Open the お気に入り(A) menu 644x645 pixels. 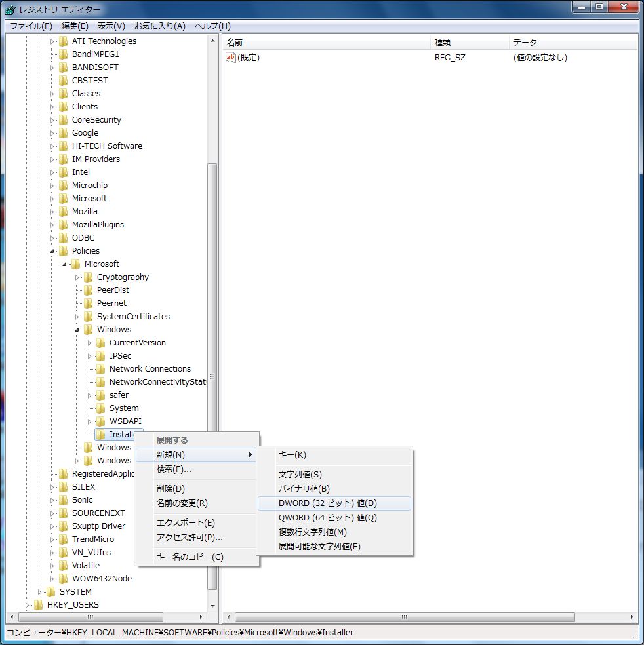(159, 26)
